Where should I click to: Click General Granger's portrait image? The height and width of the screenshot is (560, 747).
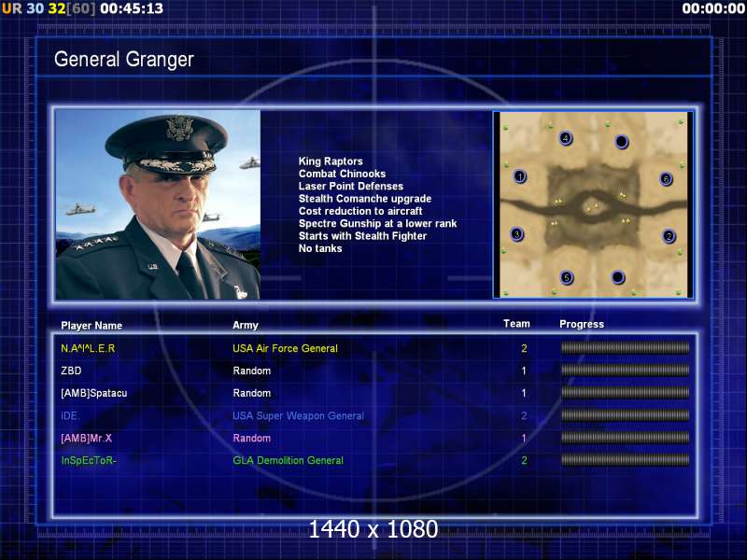(x=158, y=204)
